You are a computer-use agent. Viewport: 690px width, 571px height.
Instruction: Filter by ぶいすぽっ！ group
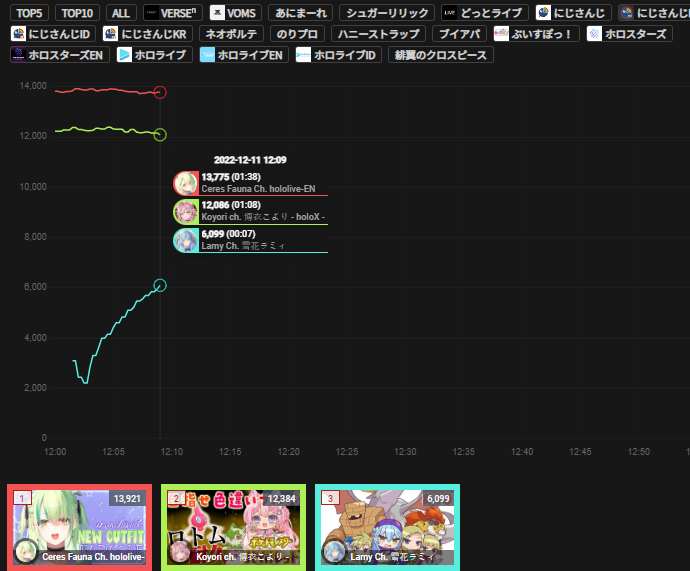tap(536, 34)
